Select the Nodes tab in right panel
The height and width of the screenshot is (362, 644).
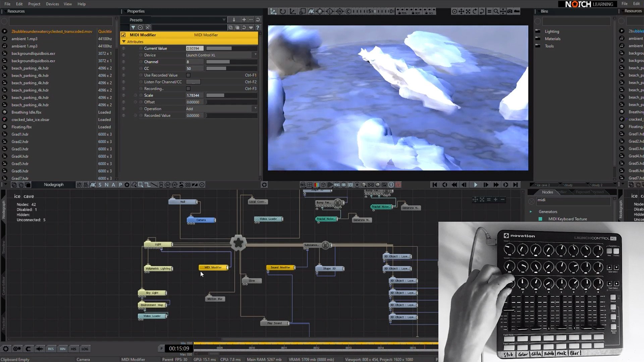pyautogui.click(x=547, y=192)
